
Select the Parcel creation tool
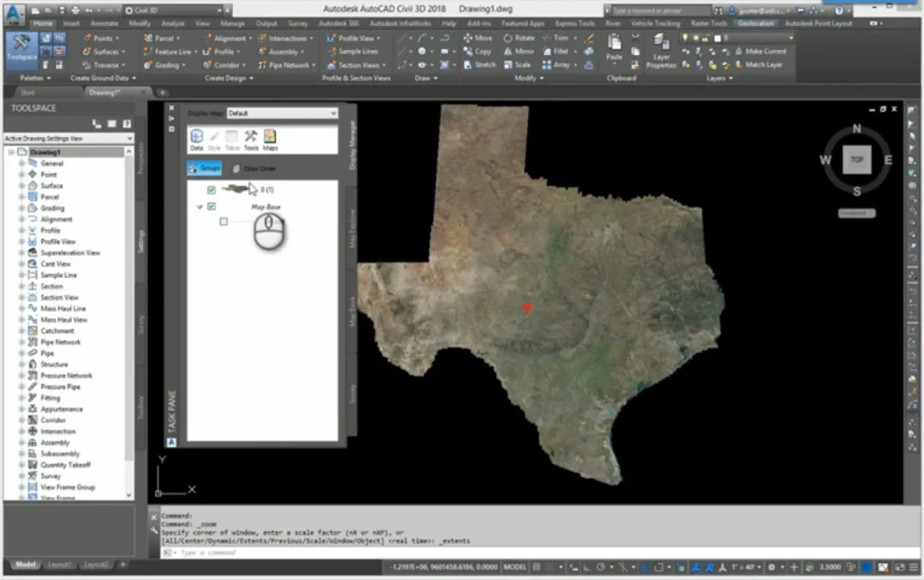159,39
